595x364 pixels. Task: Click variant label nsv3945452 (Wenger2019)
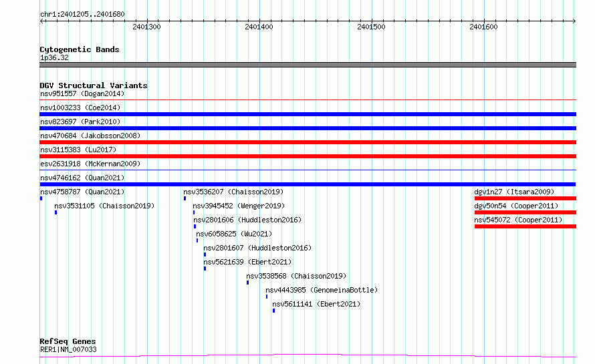tap(239, 206)
